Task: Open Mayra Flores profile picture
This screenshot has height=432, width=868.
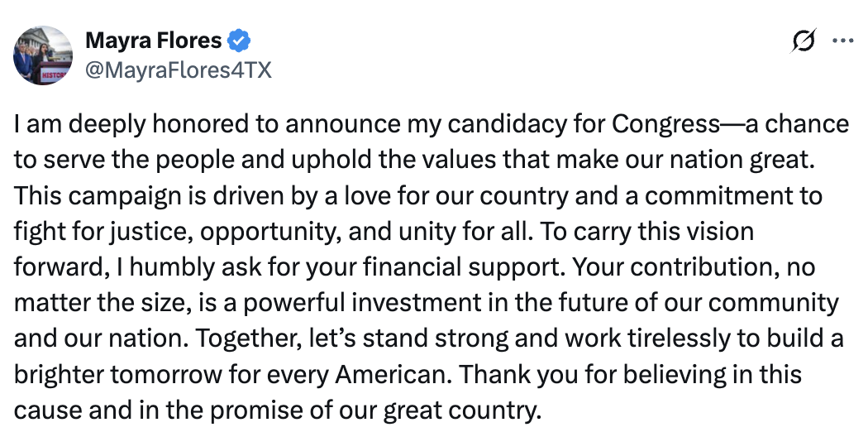Action: point(43,55)
